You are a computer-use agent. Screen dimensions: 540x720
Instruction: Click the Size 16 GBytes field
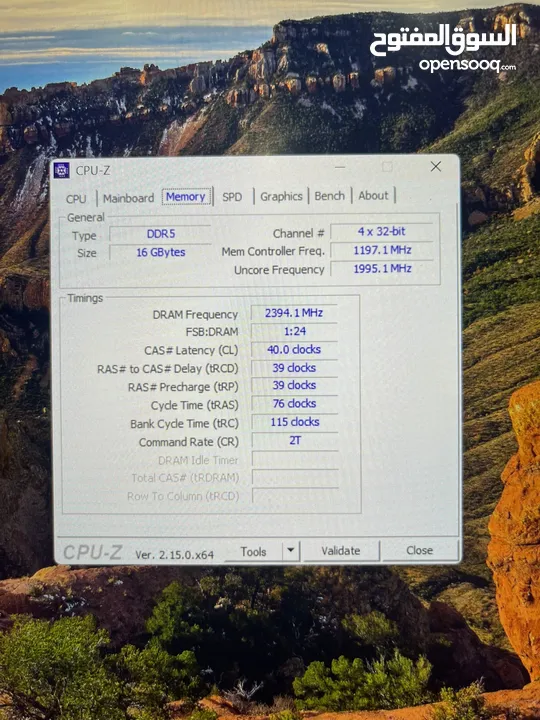(160, 252)
